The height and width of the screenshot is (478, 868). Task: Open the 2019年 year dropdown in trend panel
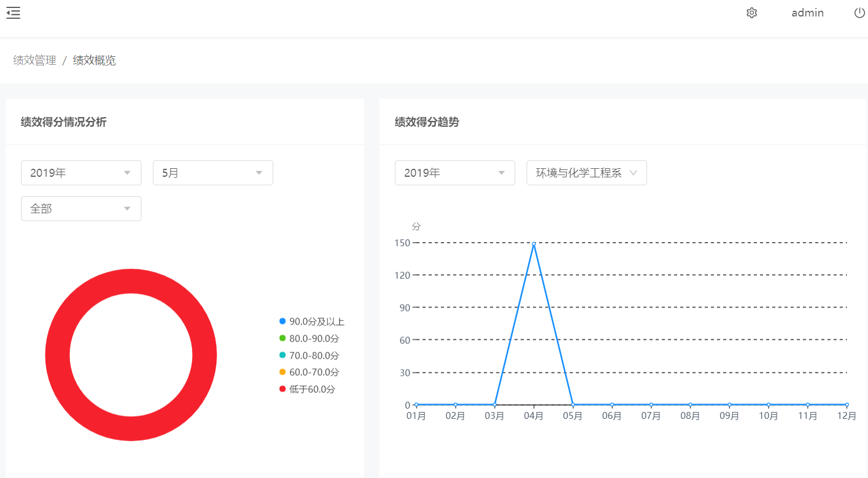click(x=454, y=173)
